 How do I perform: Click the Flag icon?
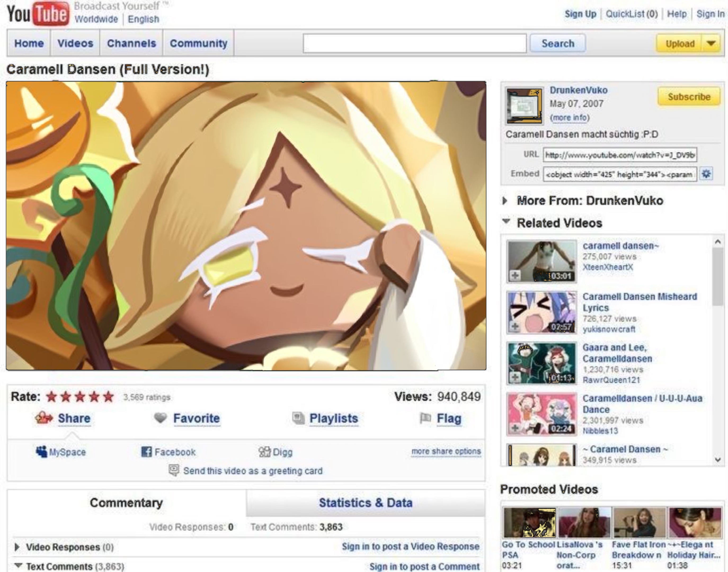(x=425, y=418)
